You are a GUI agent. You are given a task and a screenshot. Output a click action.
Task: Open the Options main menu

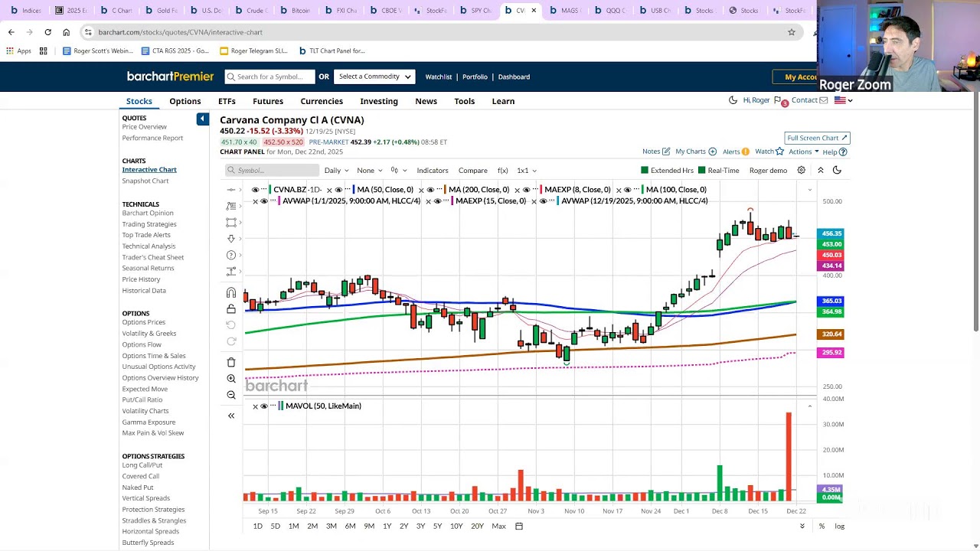tap(185, 101)
